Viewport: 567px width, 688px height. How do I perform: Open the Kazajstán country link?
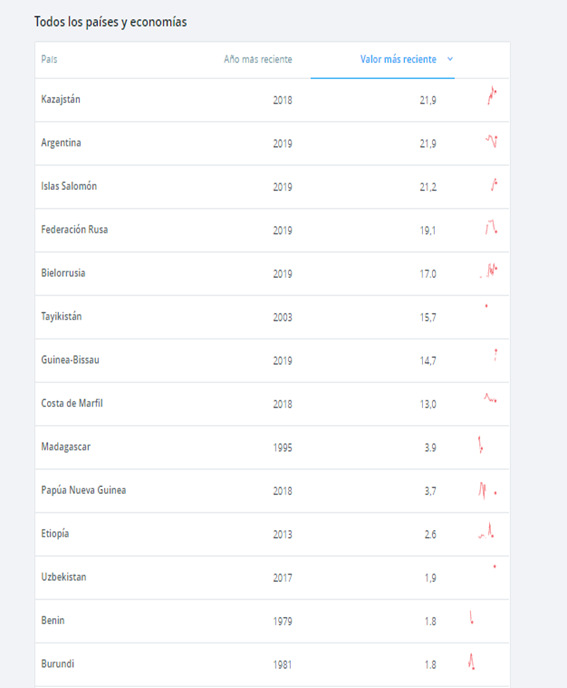click(61, 99)
